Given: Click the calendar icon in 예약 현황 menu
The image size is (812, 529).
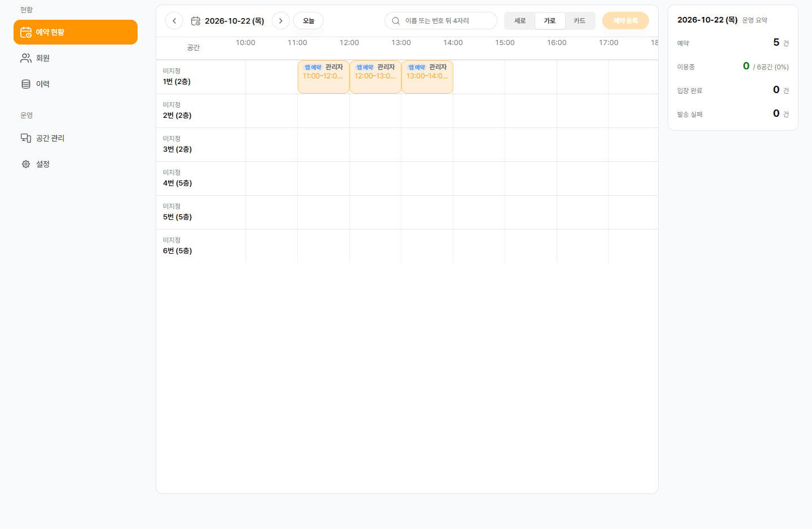Looking at the screenshot, I should tap(26, 32).
